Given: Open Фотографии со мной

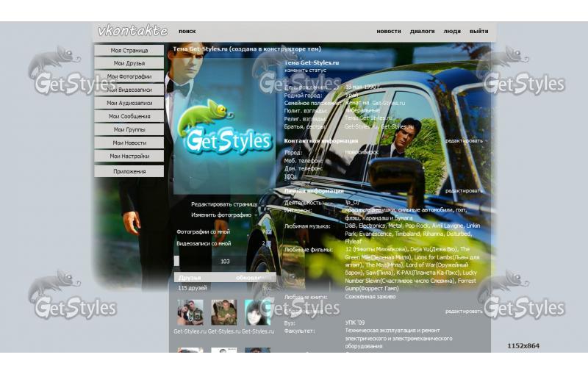Looking at the screenshot, I should [x=204, y=232].
